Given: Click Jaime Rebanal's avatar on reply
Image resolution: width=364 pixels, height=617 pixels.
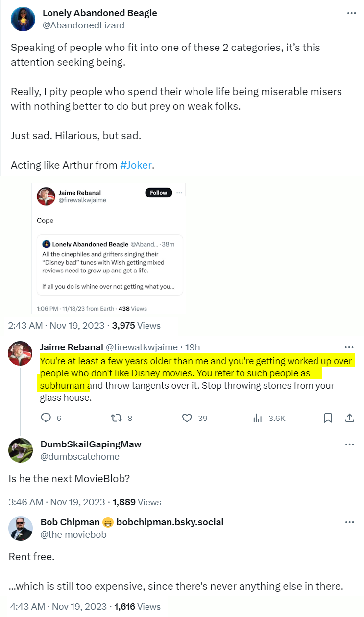Looking at the screenshot, I should tap(21, 353).
